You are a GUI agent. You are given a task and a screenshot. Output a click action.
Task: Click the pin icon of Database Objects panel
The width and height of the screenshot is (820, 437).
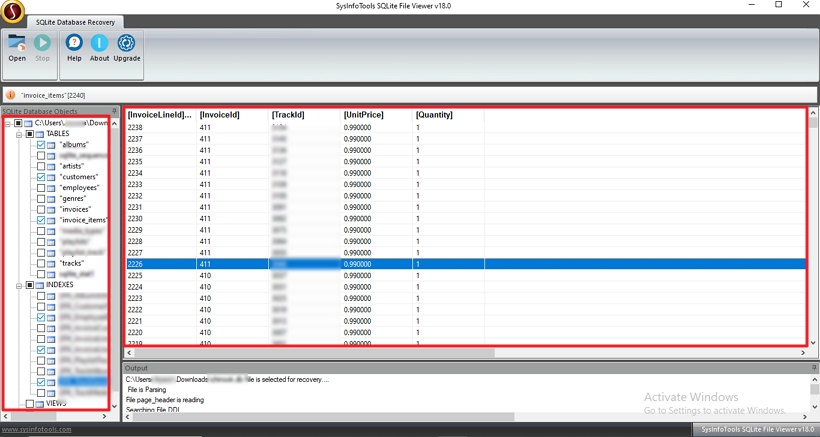(115, 111)
